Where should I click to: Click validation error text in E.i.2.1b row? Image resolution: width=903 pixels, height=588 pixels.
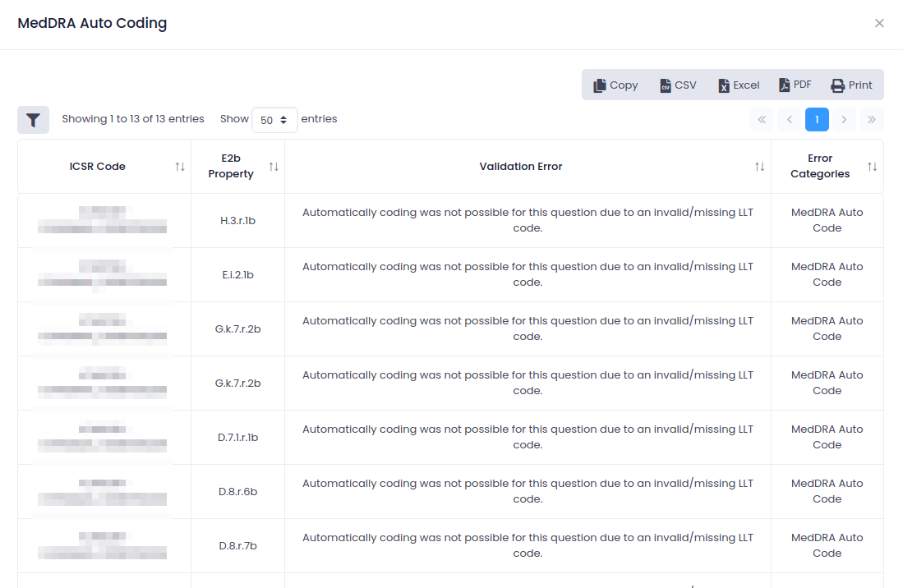pyautogui.click(x=528, y=274)
